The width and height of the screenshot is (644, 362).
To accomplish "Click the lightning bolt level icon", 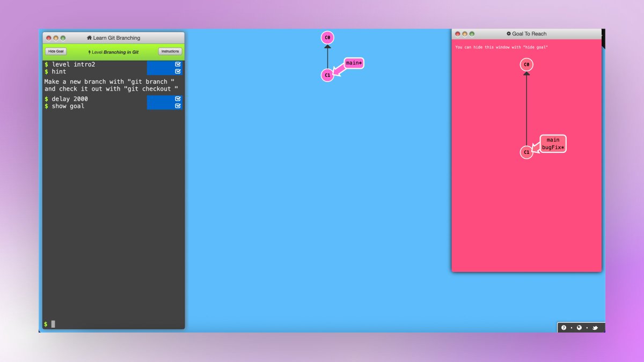I will 90,52.
